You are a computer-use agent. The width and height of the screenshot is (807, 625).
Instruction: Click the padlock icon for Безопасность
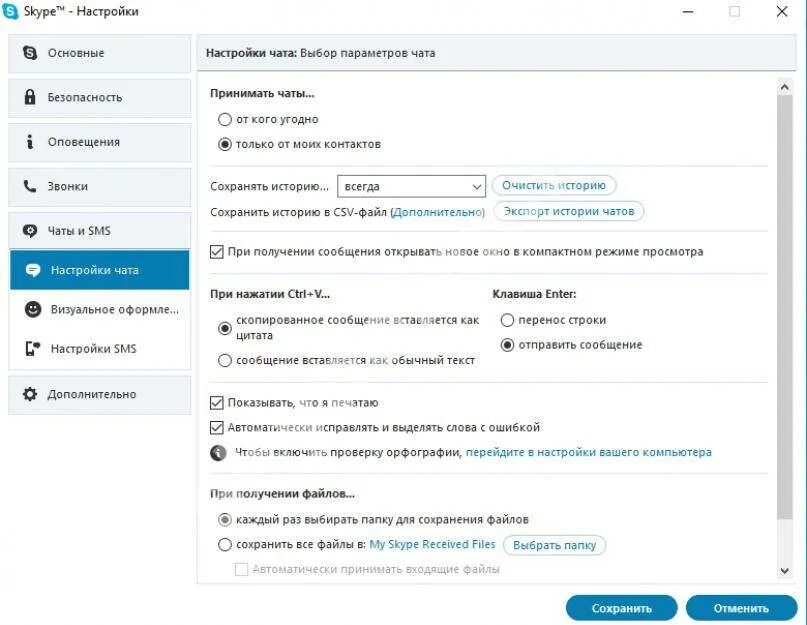coord(30,97)
